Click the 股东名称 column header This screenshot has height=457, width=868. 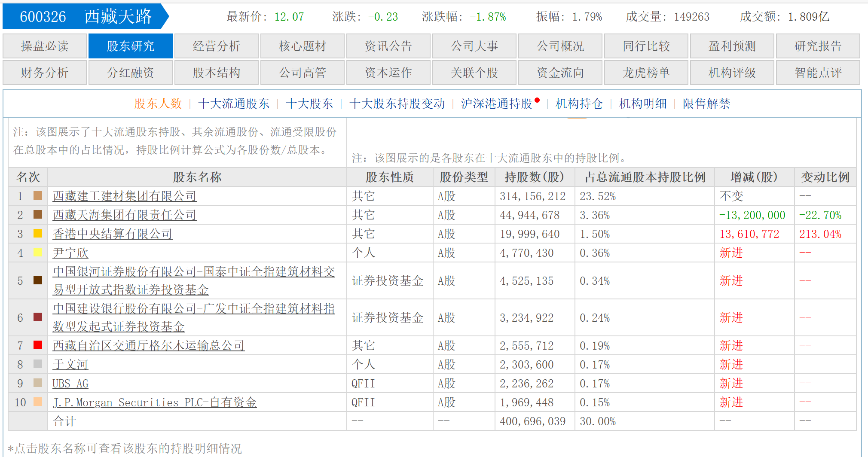[x=197, y=177]
